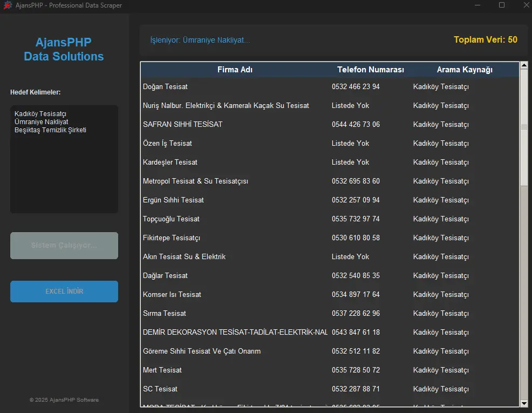Click phone number 0532 512 11 82
The image size is (532, 413).
pos(356,351)
